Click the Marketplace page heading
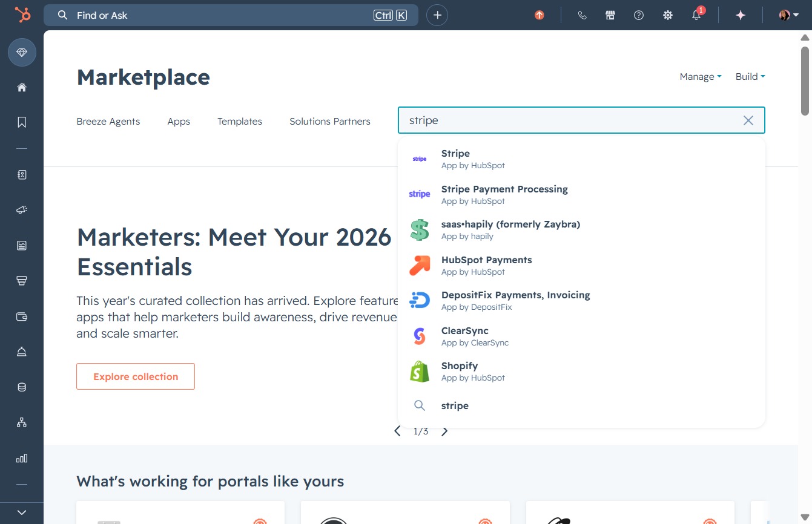This screenshot has height=524, width=812. point(144,77)
